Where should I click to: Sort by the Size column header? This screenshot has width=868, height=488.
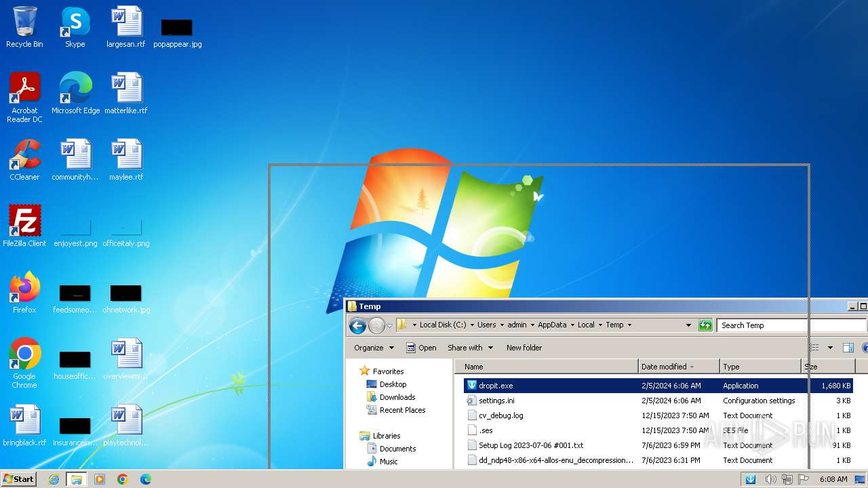coord(828,367)
